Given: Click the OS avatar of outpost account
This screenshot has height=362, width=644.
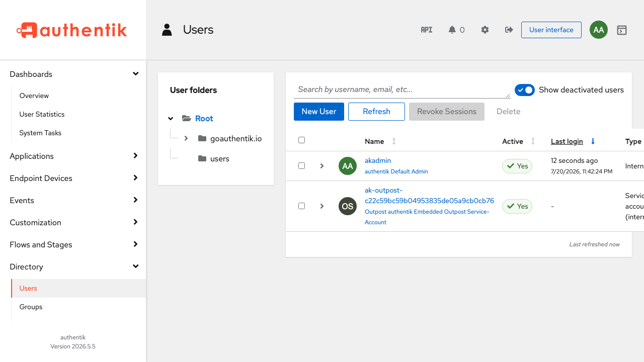Looking at the screenshot, I should 348,206.
